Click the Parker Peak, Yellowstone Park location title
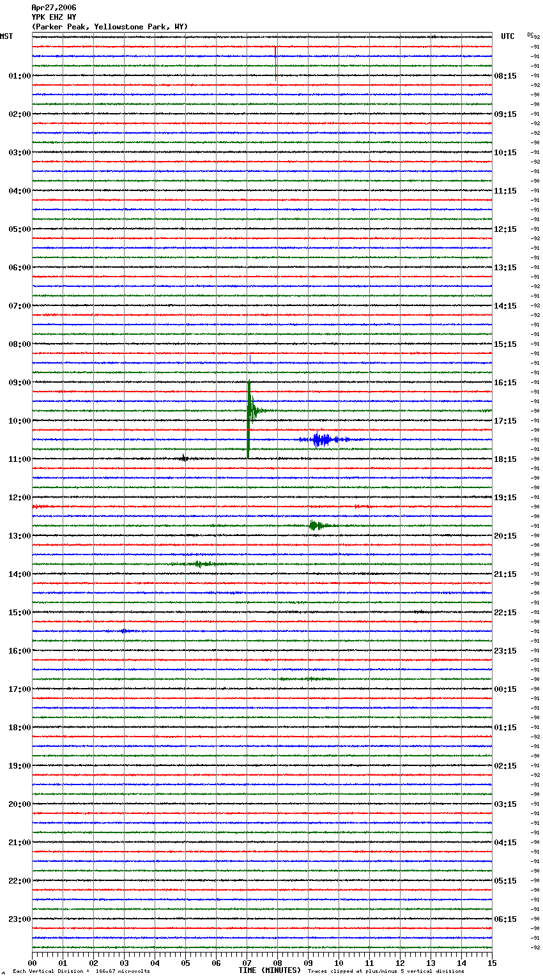The image size is (543, 980). pos(110,27)
